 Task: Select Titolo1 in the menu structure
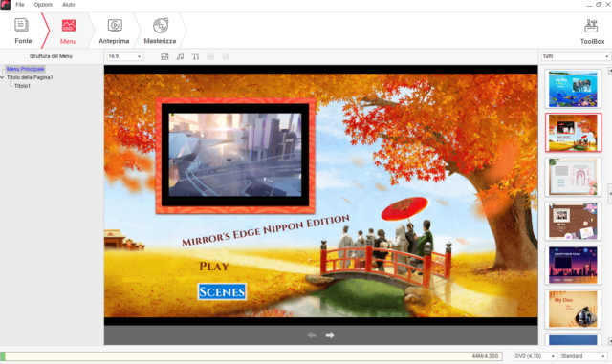pyautogui.click(x=22, y=86)
